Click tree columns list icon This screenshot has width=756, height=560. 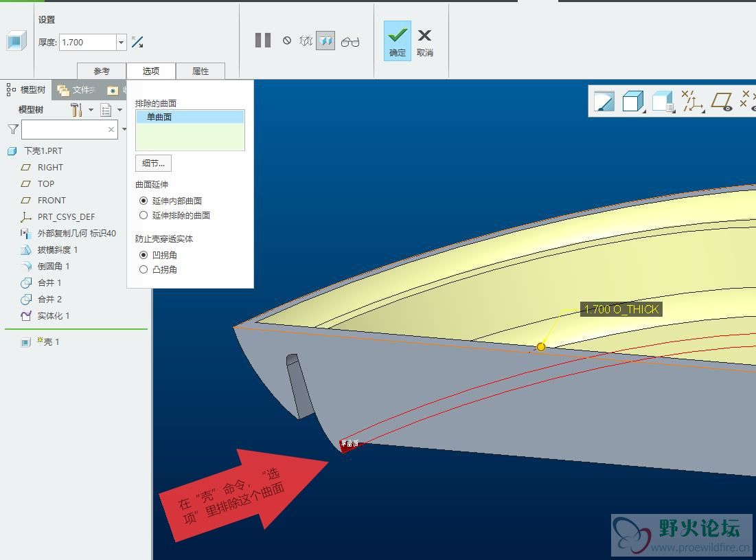(x=106, y=110)
